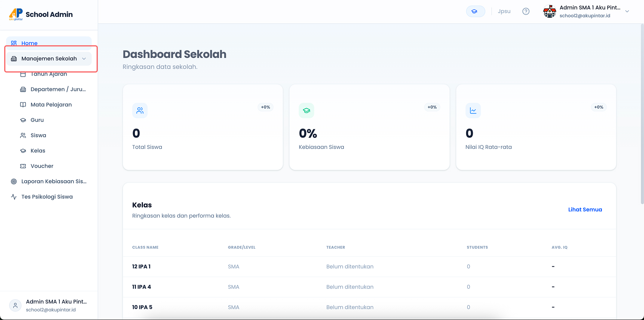Click the "AVG. IQ" column header

click(560, 247)
